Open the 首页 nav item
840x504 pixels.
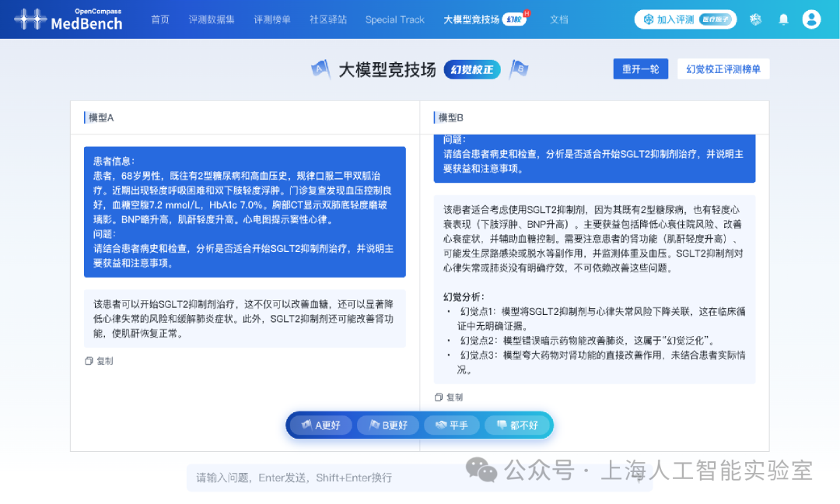[160, 19]
